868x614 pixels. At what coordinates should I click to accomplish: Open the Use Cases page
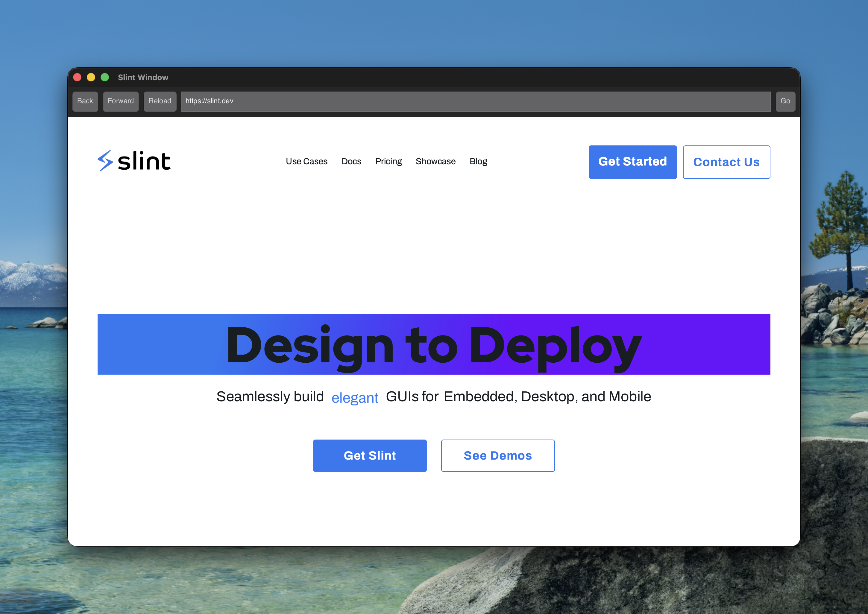click(x=306, y=162)
